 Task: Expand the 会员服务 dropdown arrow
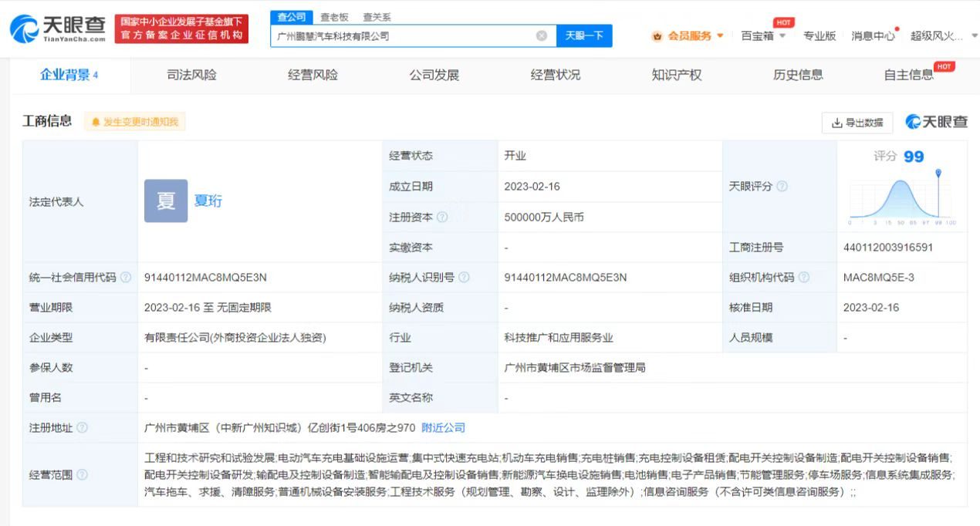(720, 35)
